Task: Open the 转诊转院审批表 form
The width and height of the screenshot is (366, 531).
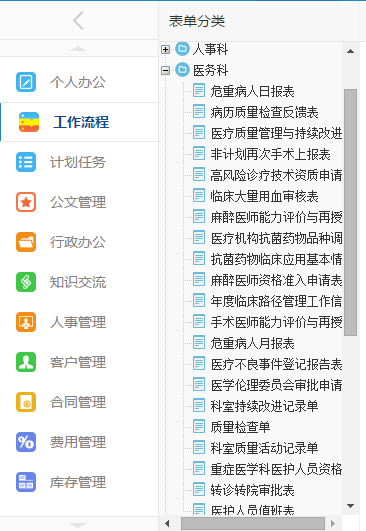Action: [x=252, y=490]
